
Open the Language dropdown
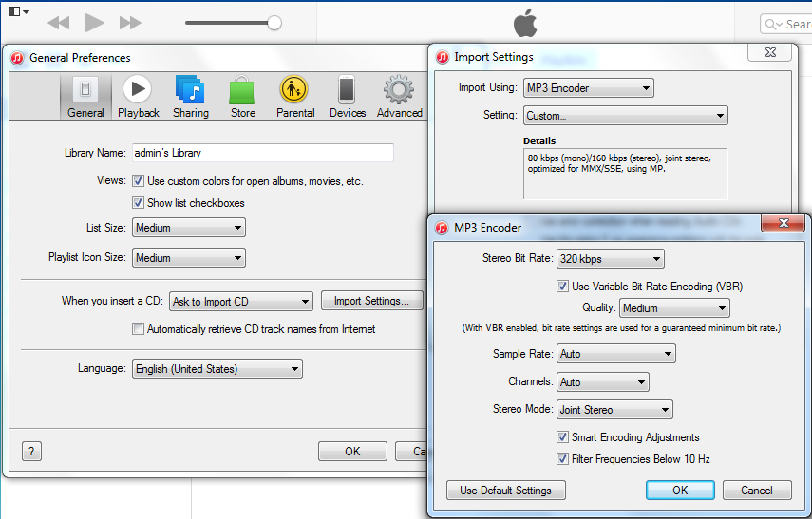pos(217,369)
